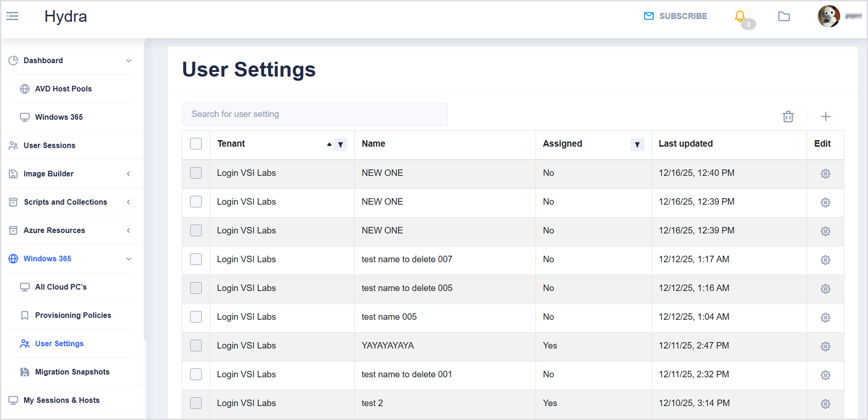Open Provisioning Policies in sidebar
868x420 pixels.
pos(73,316)
